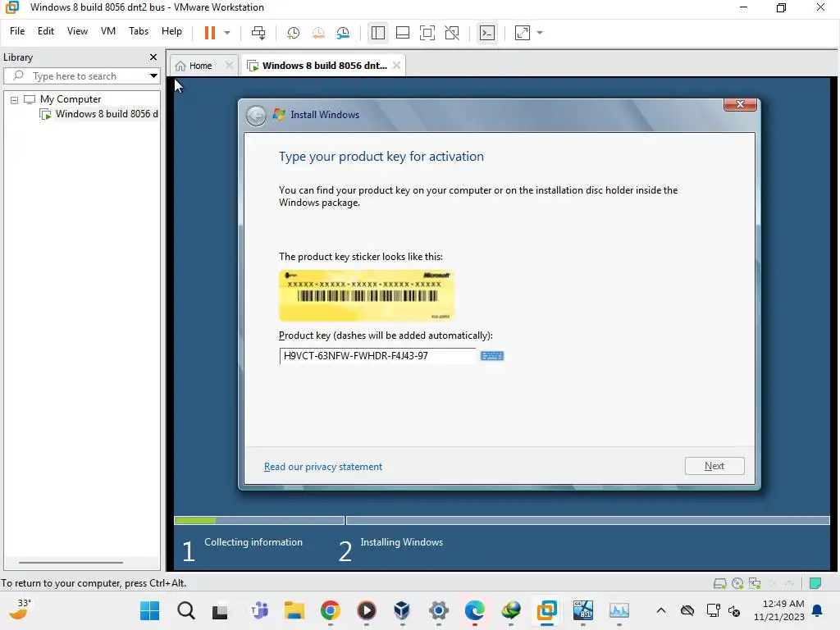Viewport: 840px width, 630px height.
Task: Click the muted volume tray icon
Action: pyautogui.click(x=734, y=610)
